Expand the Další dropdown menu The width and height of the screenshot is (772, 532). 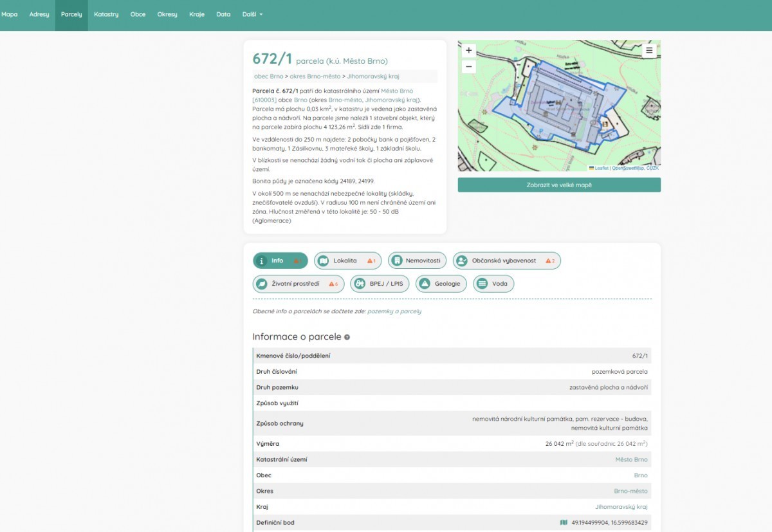(x=252, y=14)
